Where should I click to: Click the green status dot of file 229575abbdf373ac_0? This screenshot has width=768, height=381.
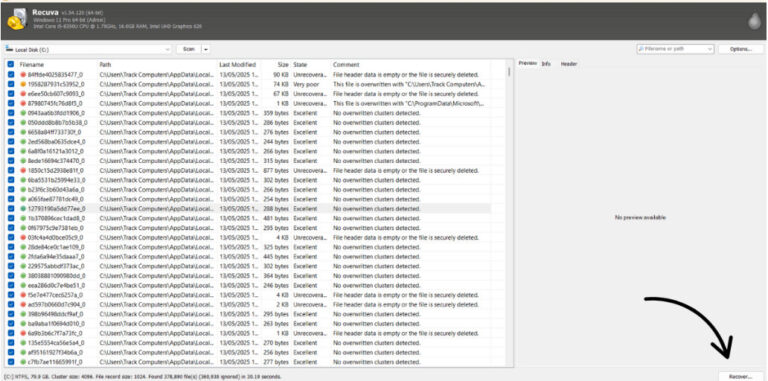click(x=23, y=266)
